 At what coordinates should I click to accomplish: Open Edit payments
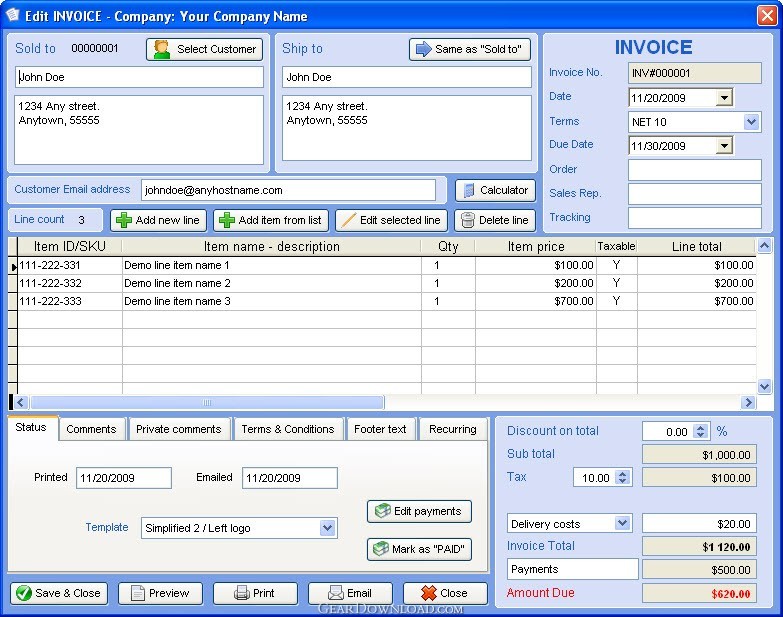click(x=419, y=511)
